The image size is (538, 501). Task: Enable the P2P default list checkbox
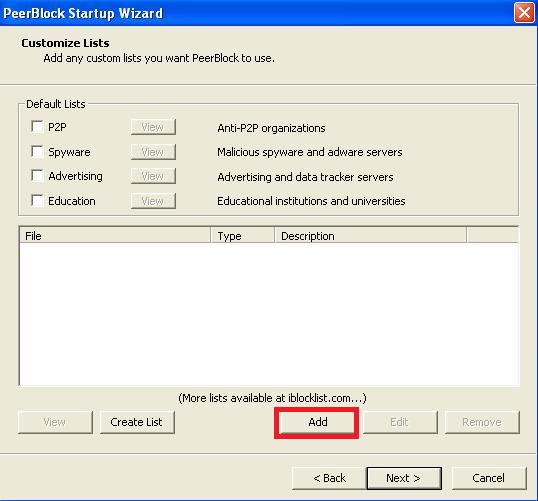coord(37,127)
